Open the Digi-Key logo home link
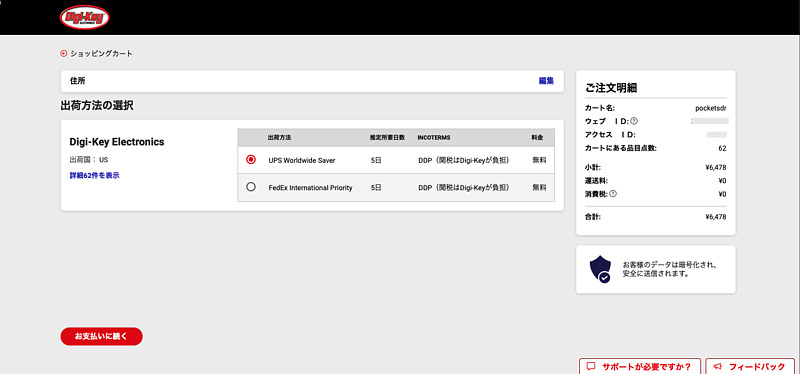Screen dimensions: 800x374 [x=85, y=17]
